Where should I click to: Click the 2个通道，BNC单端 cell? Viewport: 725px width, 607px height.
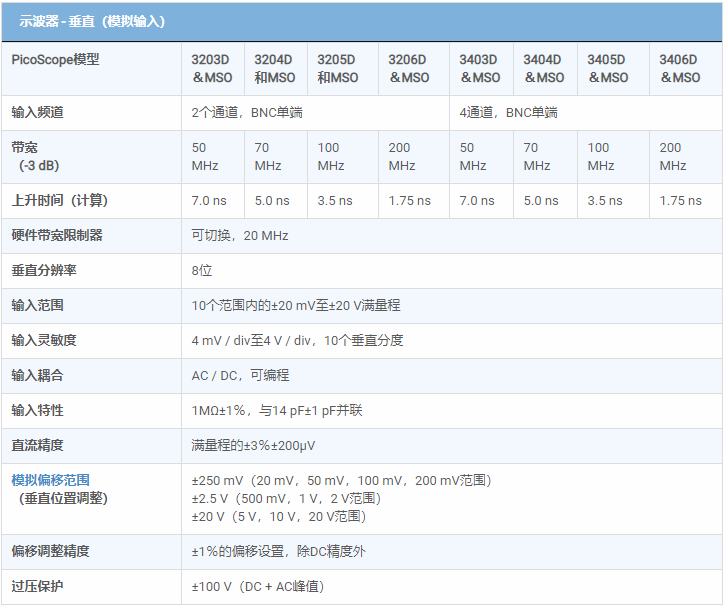pyautogui.click(x=246, y=113)
